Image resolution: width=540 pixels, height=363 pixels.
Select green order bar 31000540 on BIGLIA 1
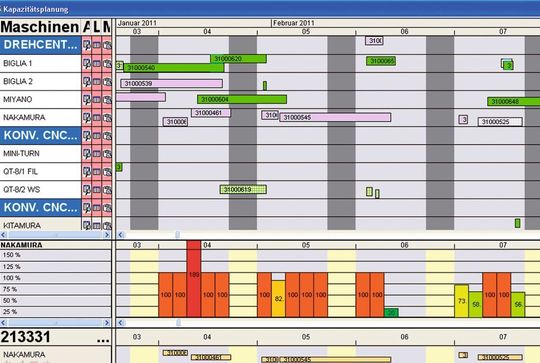174,68
